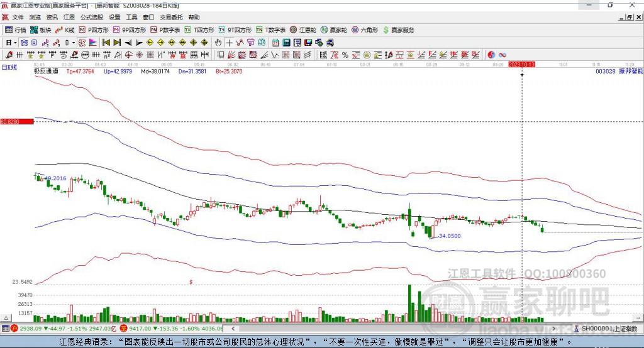This screenshot has width=644, height=348.
Task: Open 赢家服务 dollar-sign service
Action: point(398,30)
